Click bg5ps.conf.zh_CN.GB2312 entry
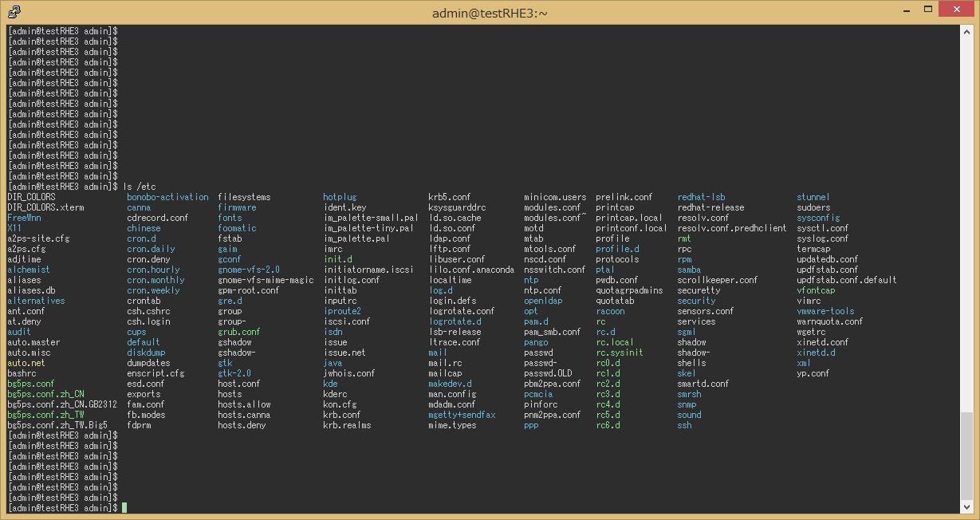The width and height of the screenshot is (980, 520). click(62, 404)
